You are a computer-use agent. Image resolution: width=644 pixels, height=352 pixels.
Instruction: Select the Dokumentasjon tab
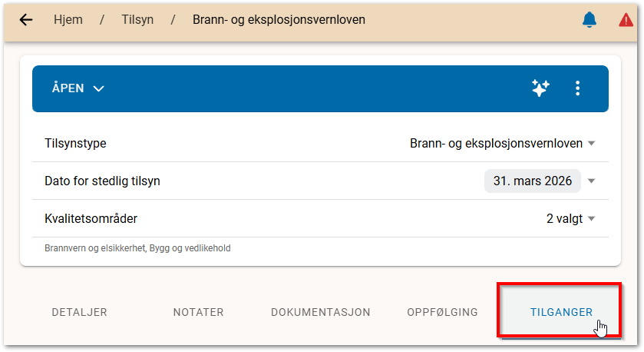(x=321, y=312)
